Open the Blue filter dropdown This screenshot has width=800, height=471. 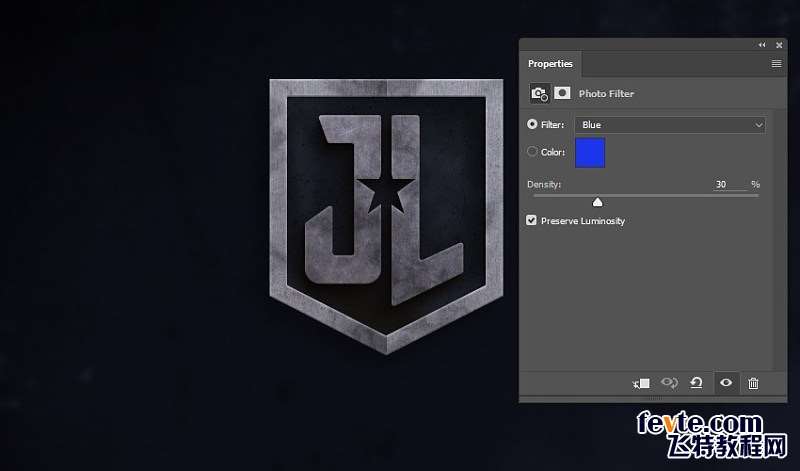(x=670, y=125)
